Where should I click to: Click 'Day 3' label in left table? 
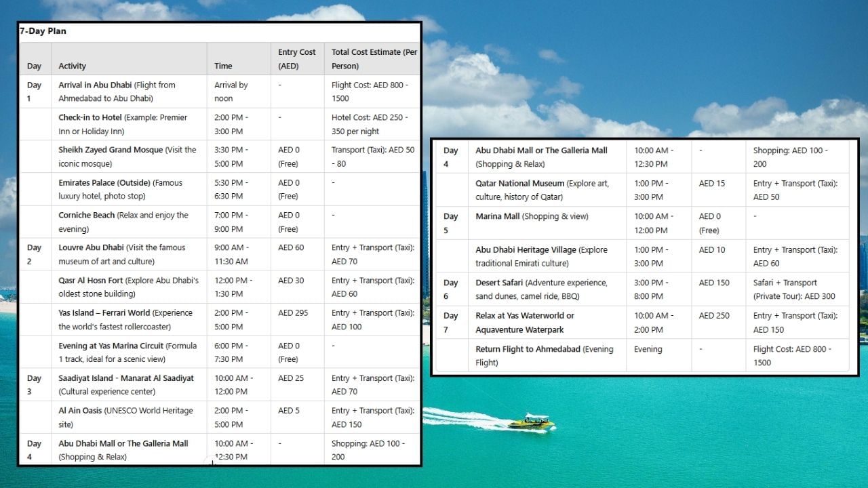click(x=34, y=384)
